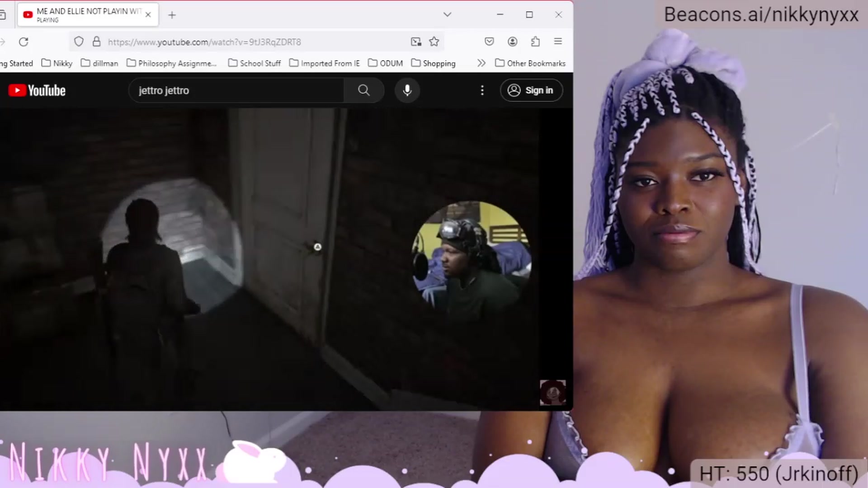Open YouTube three-dot settings menu
Viewport: 868px width, 488px height.
coord(482,90)
